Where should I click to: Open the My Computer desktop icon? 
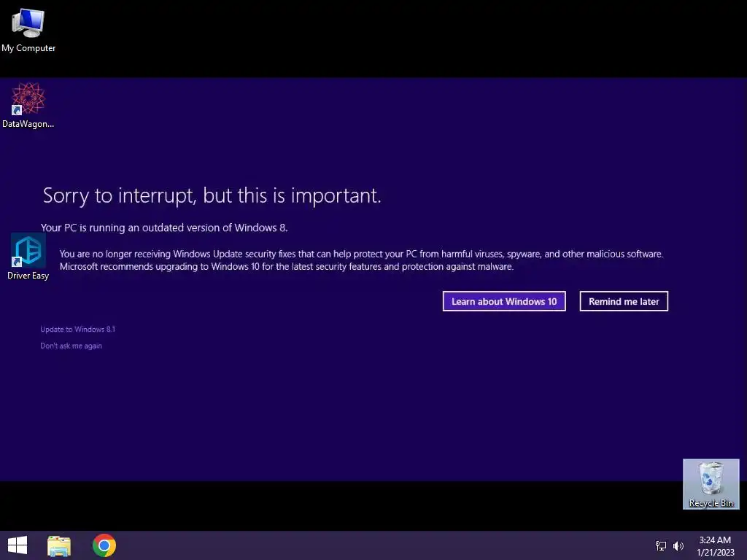[28, 29]
